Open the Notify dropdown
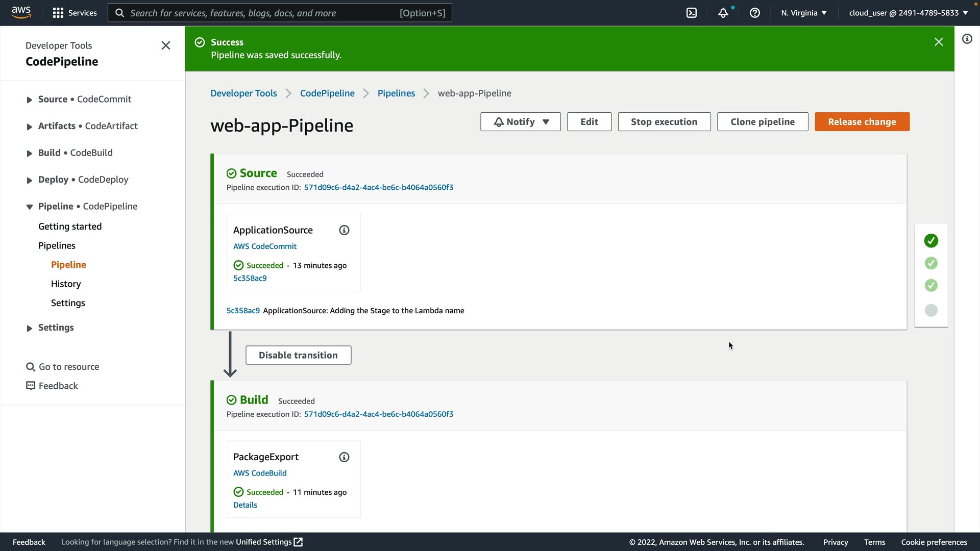Image resolution: width=980 pixels, height=551 pixels. (520, 122)
